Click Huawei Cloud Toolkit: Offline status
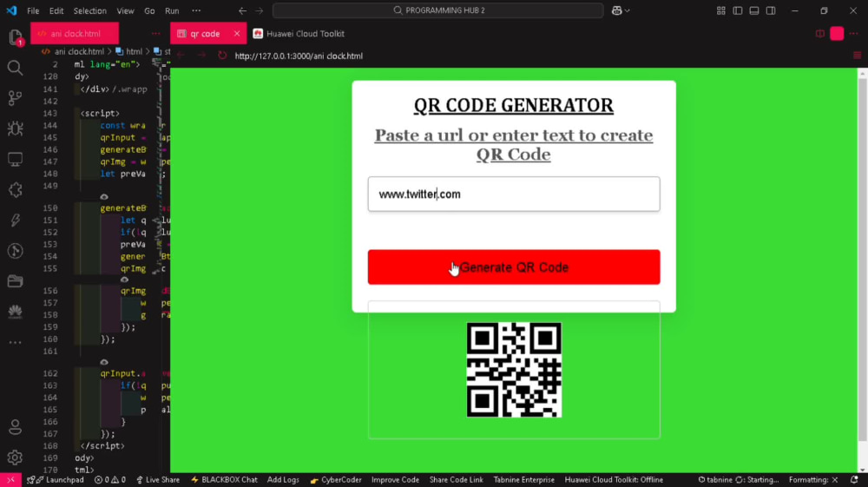This screenshot has height=487, width=868. (614, 480)
